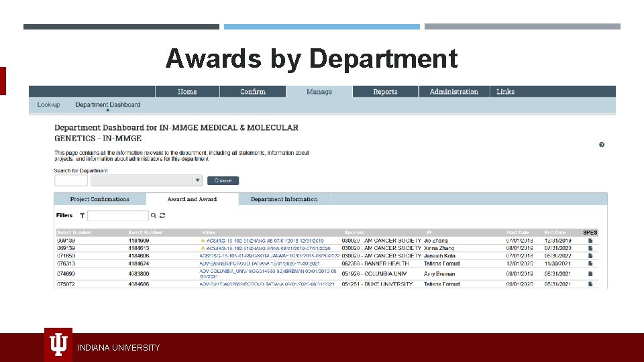The image size is (644, 362).
Task: Open SPES document icon for Jie Zhang row
Action: point(590,241)
